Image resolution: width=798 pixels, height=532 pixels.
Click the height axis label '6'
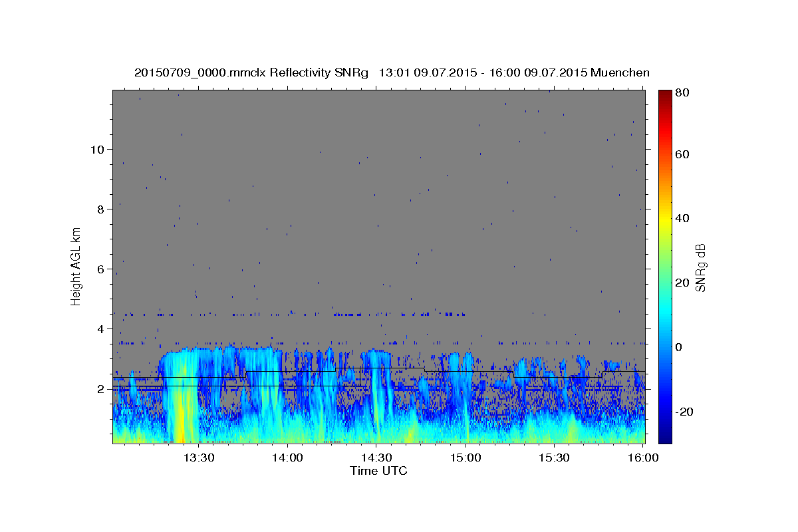(101, 269)
